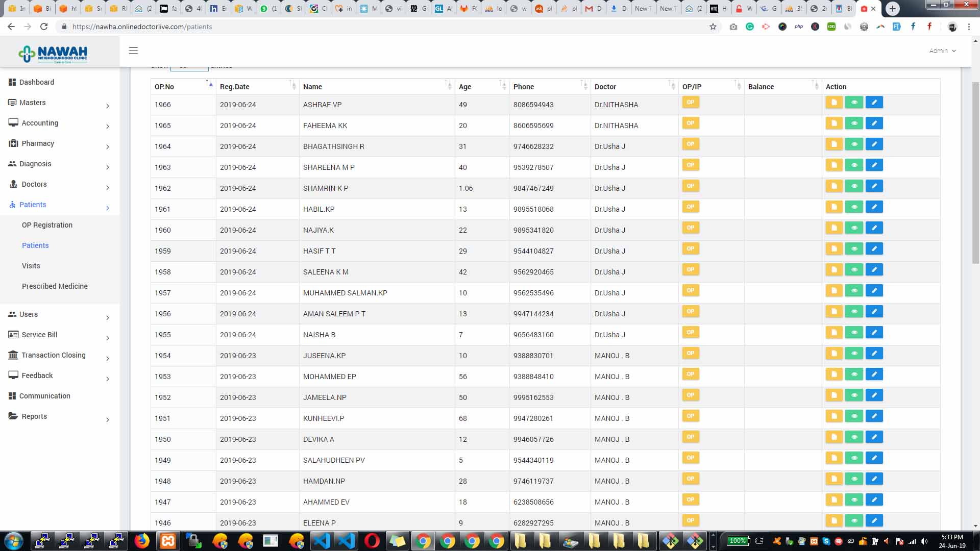View details of SHAMRIN K P
Image resolution: width=980 pixels, height=551 pixels.
[854, 186]
